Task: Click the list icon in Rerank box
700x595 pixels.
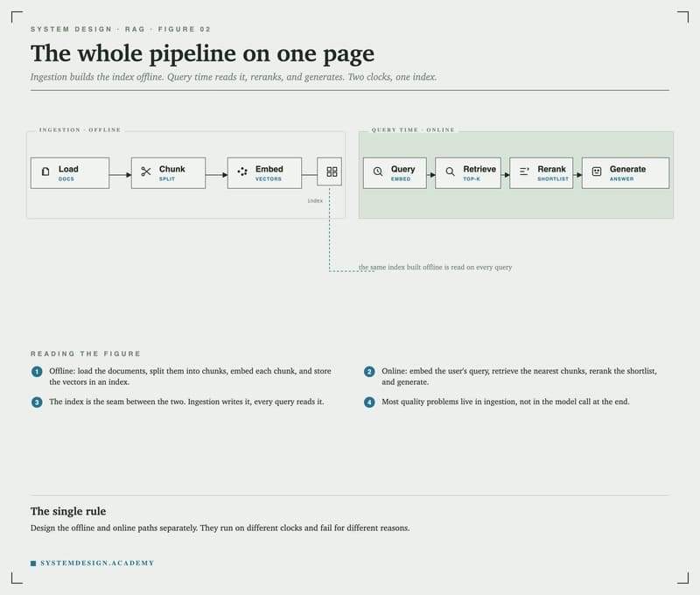Action: click(x=524, y=171)
